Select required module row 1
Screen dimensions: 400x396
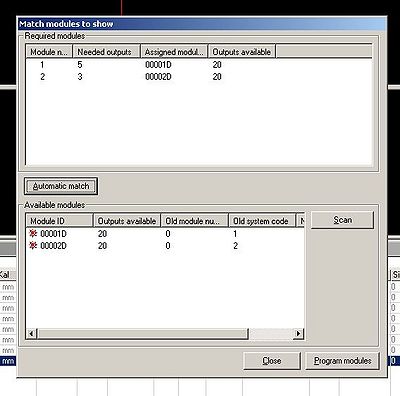[x=199, y=65]
